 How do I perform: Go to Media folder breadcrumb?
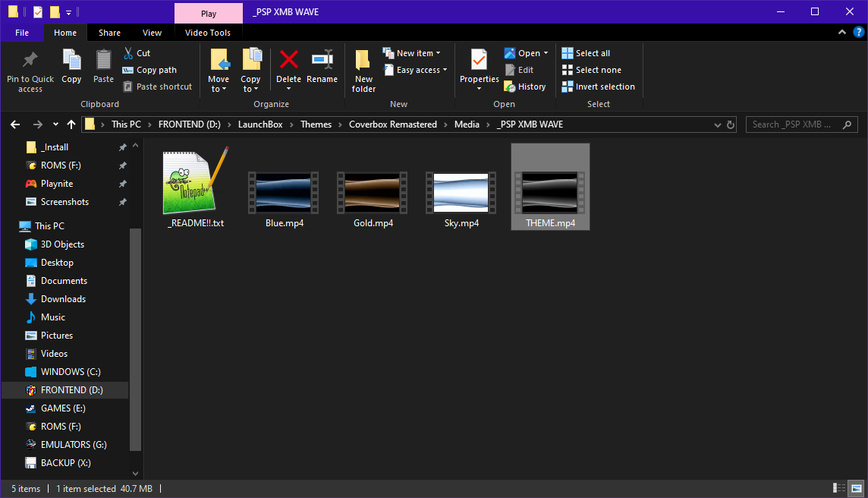point(467,124)
